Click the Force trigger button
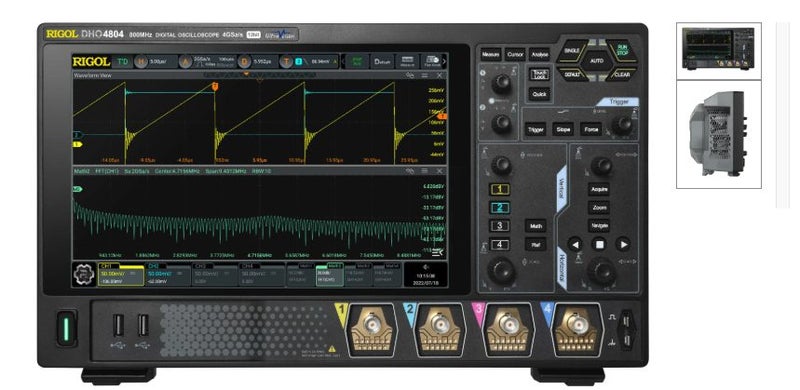800x390 pixels. click(591, 129)
